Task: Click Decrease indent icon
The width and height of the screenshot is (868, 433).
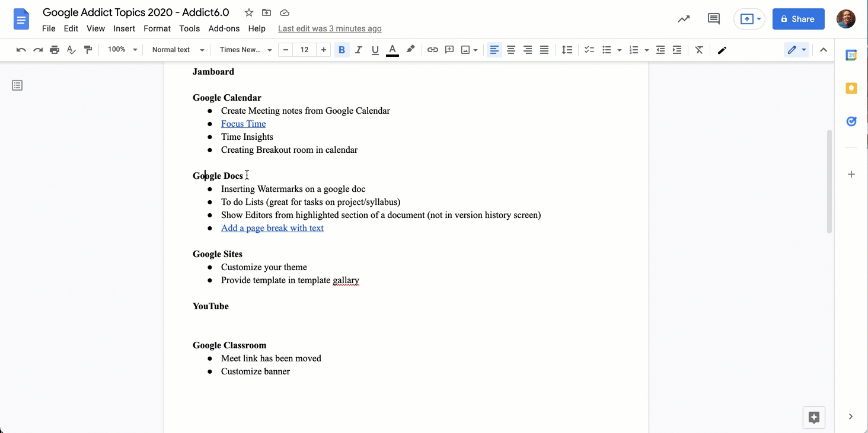Action: 660,50
